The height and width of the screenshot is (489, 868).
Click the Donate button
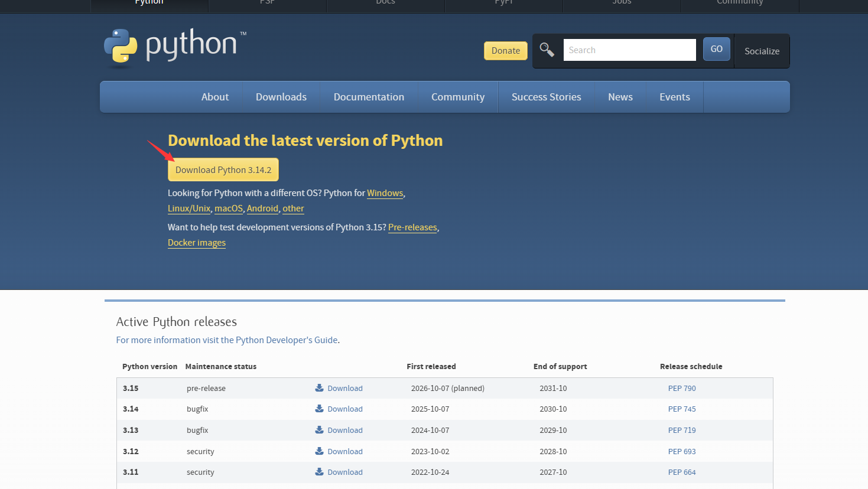(x=506, y=51)
